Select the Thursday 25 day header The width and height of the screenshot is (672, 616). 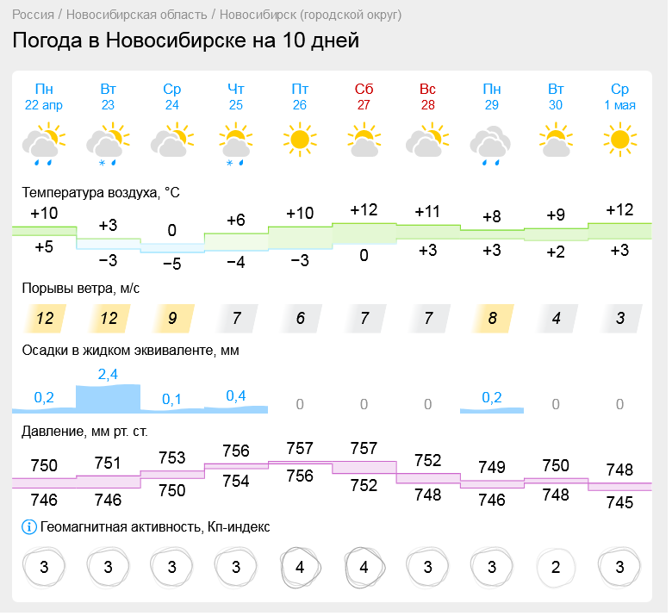tap(236, 96)
